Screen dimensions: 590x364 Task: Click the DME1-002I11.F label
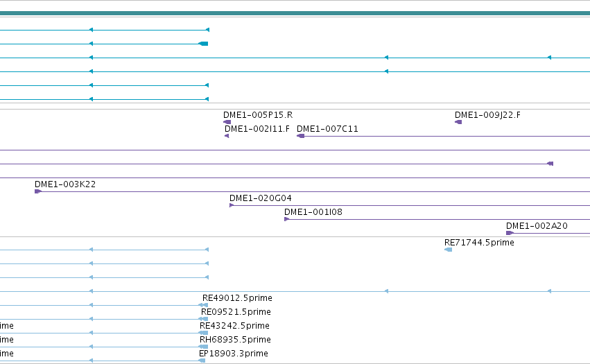click(x=257, y=129)
